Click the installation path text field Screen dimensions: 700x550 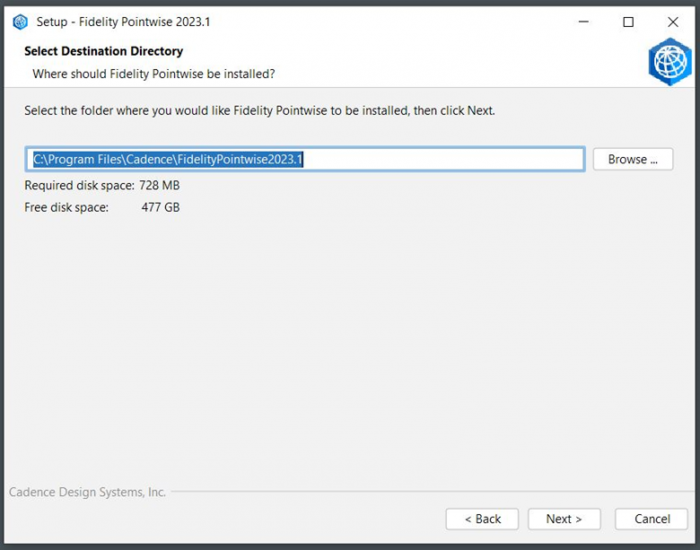[x=305, y=159]
